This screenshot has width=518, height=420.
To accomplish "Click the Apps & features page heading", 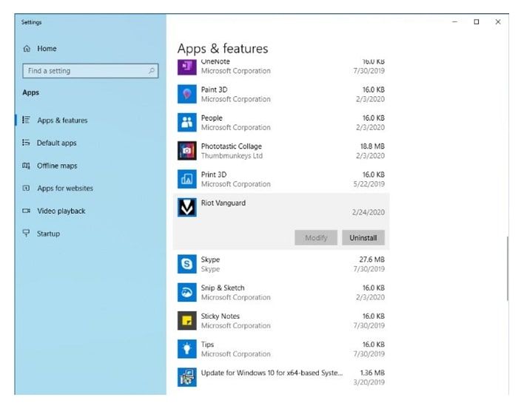I will (223, 49).
